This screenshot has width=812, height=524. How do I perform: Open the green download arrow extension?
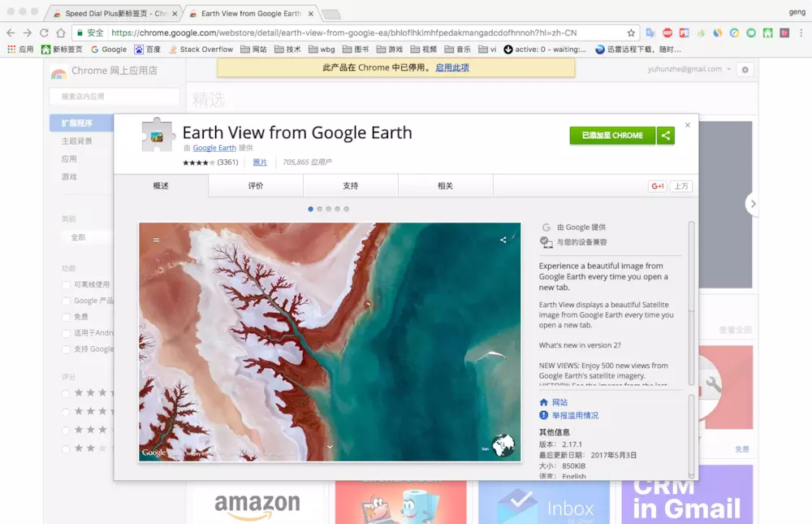point(701,32)
